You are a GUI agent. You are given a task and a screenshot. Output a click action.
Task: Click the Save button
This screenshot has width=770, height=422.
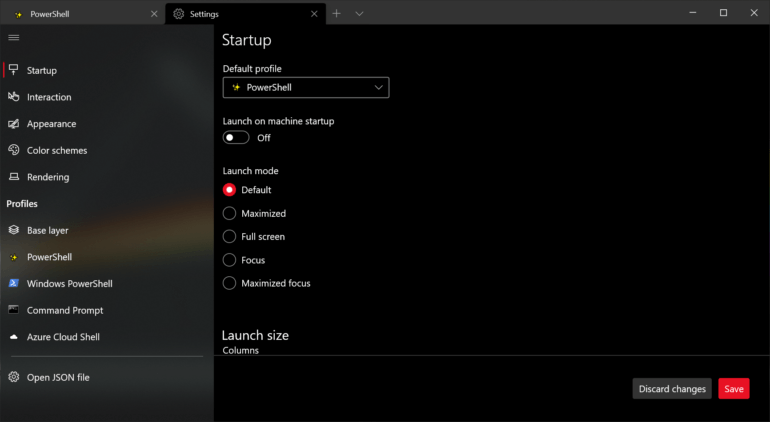pyautogui.click(x=734, y=389)
